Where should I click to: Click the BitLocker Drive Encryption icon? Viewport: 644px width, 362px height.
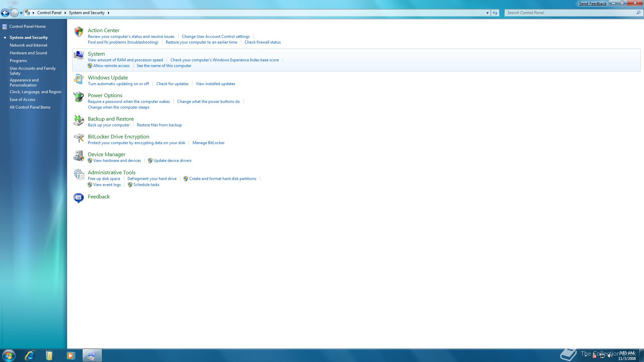79,138
